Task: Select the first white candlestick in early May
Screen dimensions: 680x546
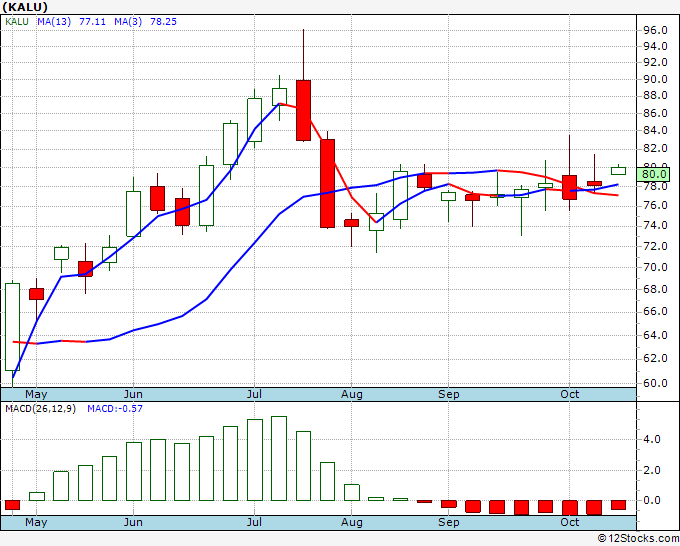Action: point(12,326)
